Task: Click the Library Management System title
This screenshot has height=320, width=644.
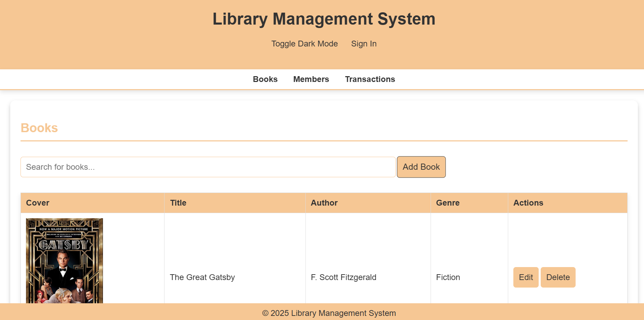Action: tap(324, 19)
